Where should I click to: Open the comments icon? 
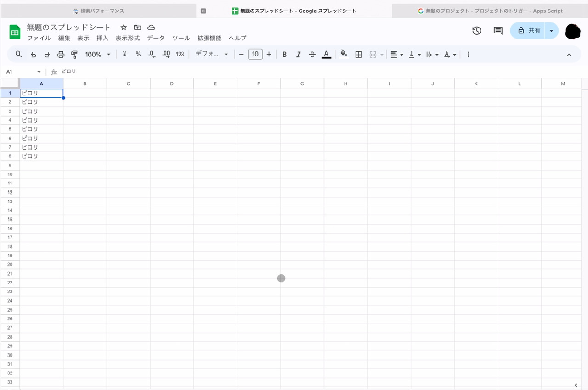click(x=498, y=31)
